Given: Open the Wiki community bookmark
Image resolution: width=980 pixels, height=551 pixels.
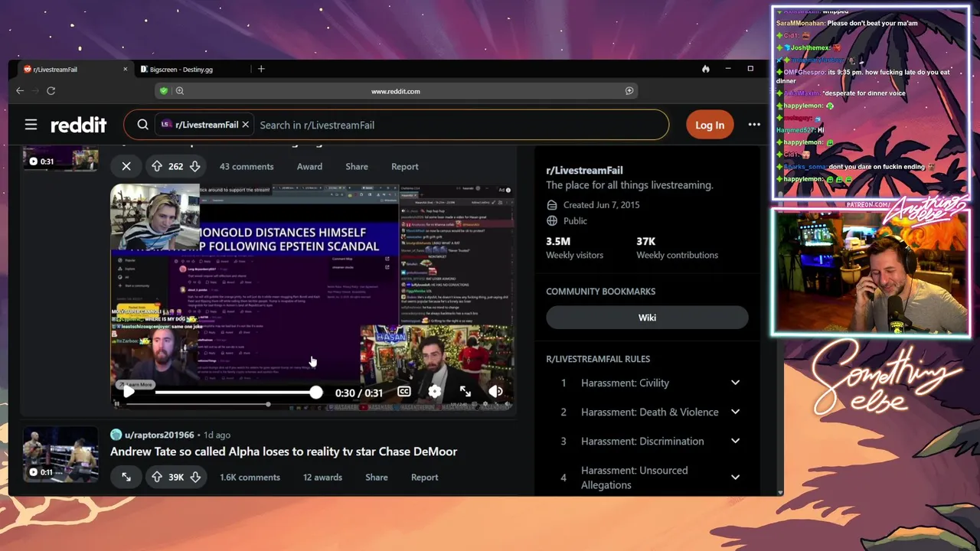Looking at the screenshot, I should point(647,318).
